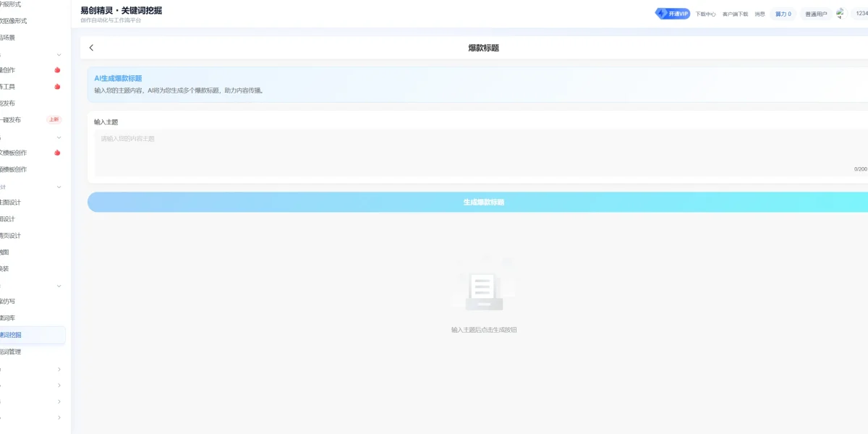This screenshot has width=868, height=434.
Task: Click the 上新 badge beside 一键发布
Action: point(54,119)
